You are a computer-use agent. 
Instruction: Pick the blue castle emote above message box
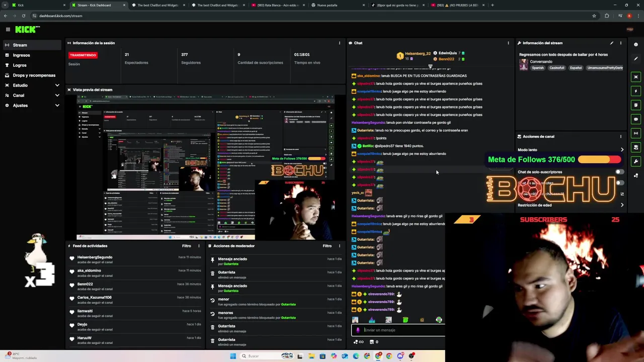(372, 320)
